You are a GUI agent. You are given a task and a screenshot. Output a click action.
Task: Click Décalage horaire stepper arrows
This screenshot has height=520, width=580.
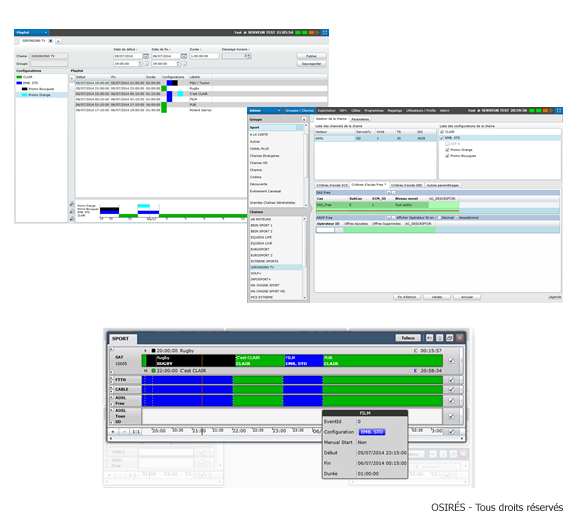(x=249, y=56)
